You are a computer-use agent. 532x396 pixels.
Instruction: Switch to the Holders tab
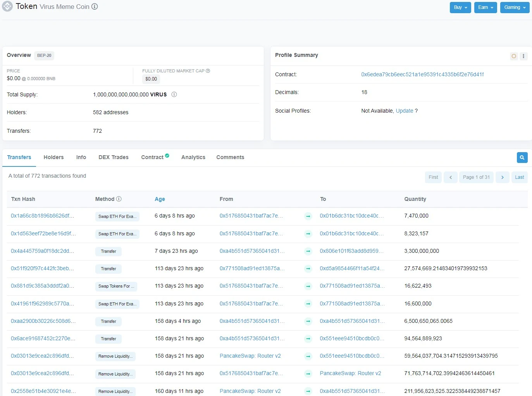53,157
